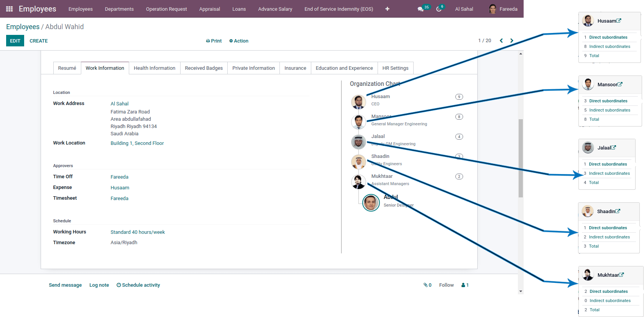
Task: Switch to the HR Settings tab
Action: pyautogui.click(x=395, y=68)
